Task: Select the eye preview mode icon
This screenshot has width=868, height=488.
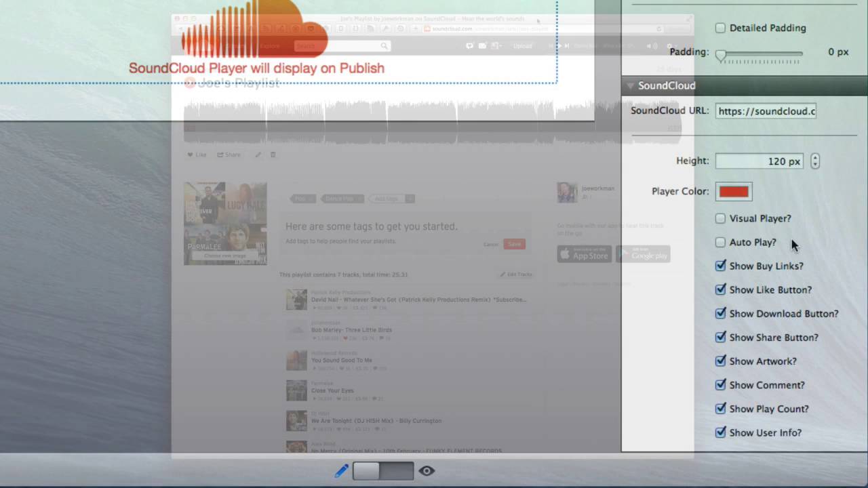Action: [427, 471]
